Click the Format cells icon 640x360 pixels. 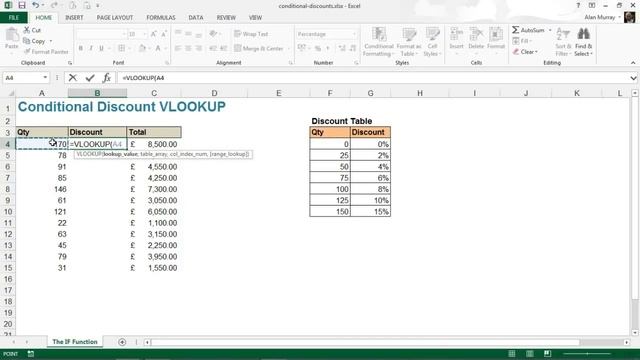pyautogui.click(x=496, y=35)
